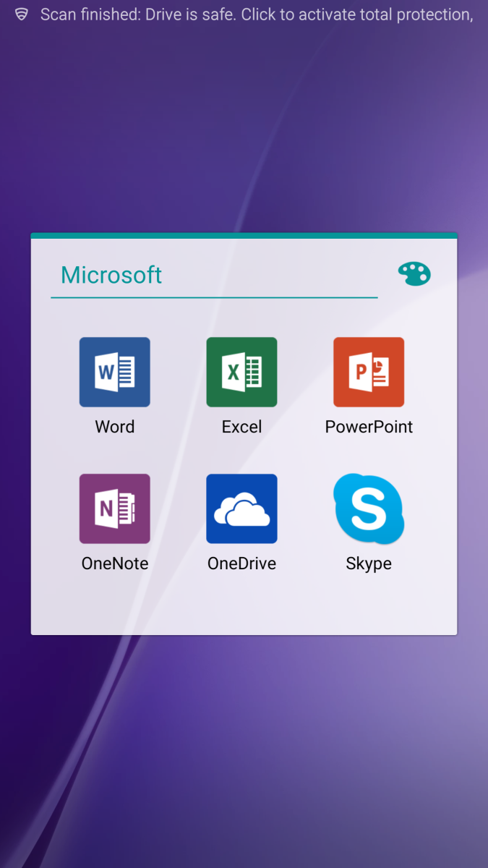This screenshot has height=868, width=488.
Task: Launch the Skype app icon
Action: (369, 509)
